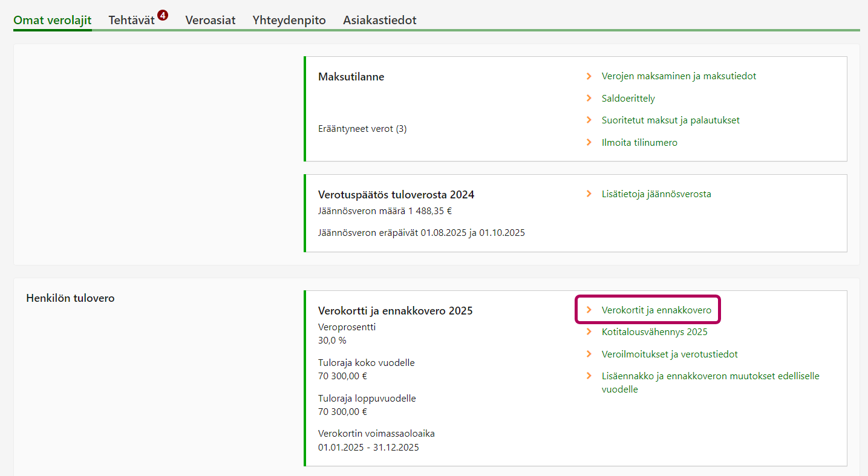Select the Omat verolajit tab

53,20
